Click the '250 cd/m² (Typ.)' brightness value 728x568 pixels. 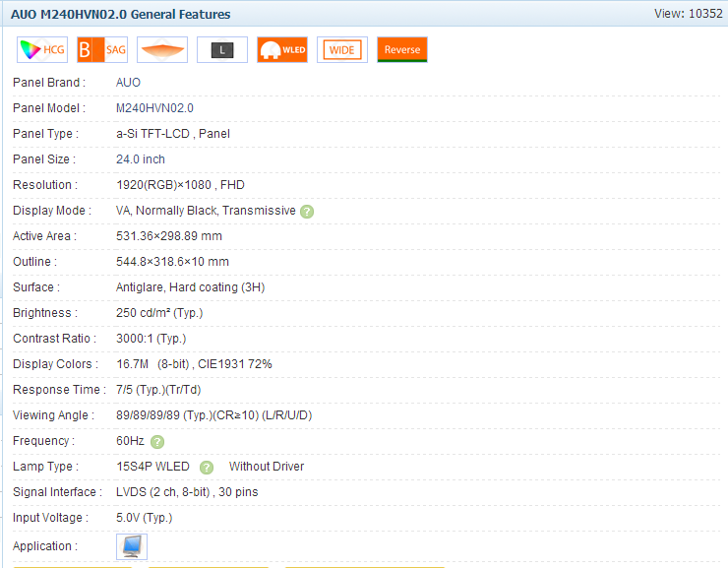tap(159, 313)
